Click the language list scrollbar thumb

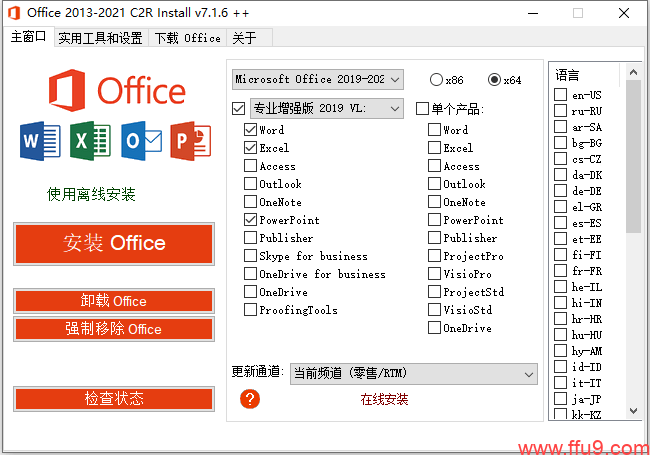(x=633, y=157)
